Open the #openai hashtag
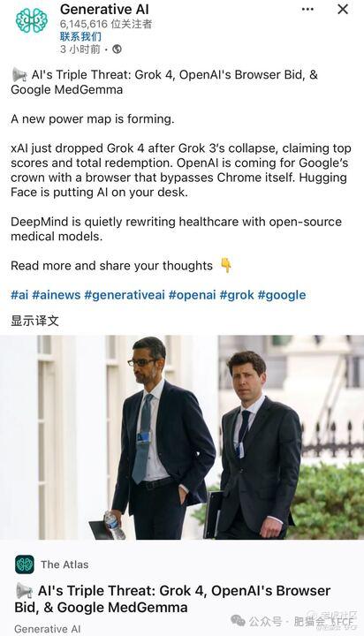The height and width of the screenshot is (636, 364). click(193, 295)
